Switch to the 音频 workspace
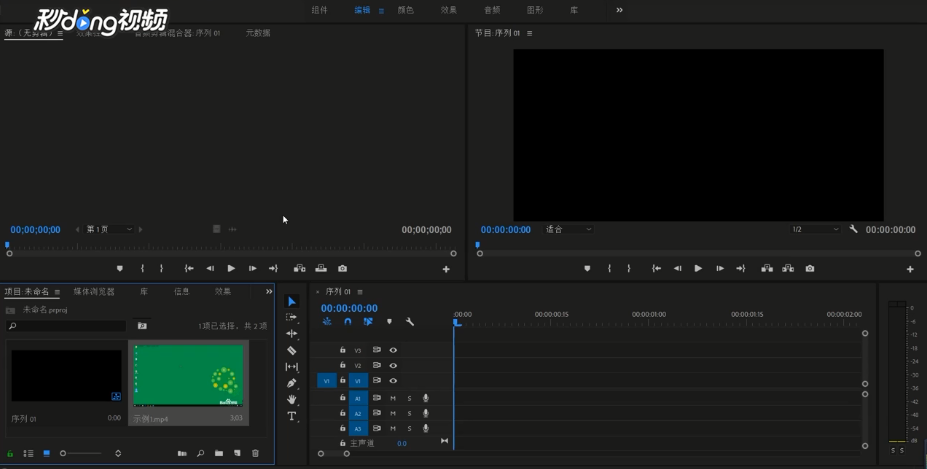927x469 pixels. click(492, 10)
